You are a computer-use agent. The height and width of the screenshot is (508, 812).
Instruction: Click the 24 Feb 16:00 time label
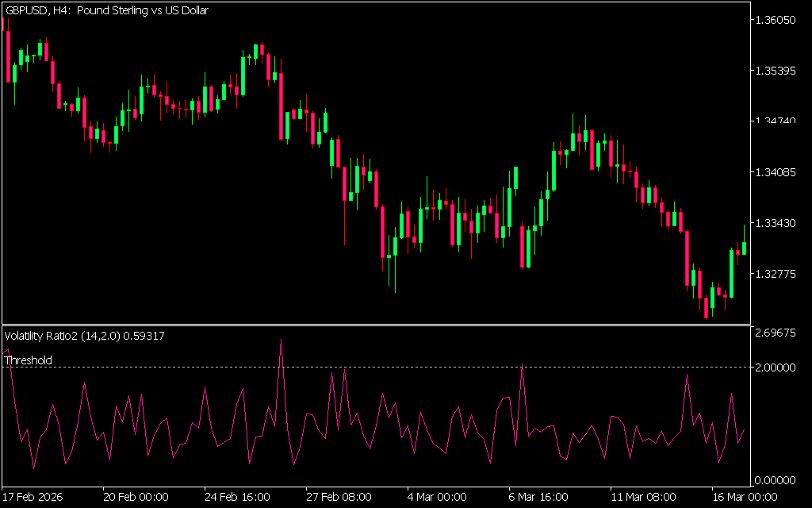pos(236,497)
